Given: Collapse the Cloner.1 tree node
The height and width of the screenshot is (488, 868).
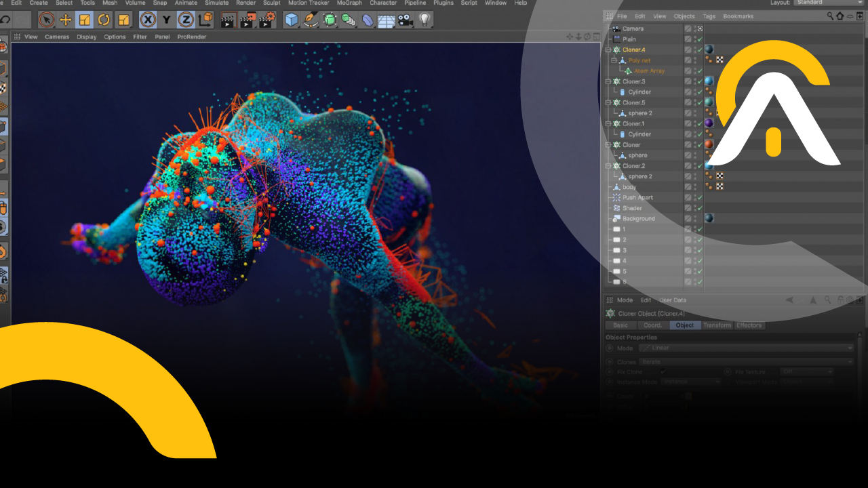Looking at the screenshot, I should coord(608,124).
